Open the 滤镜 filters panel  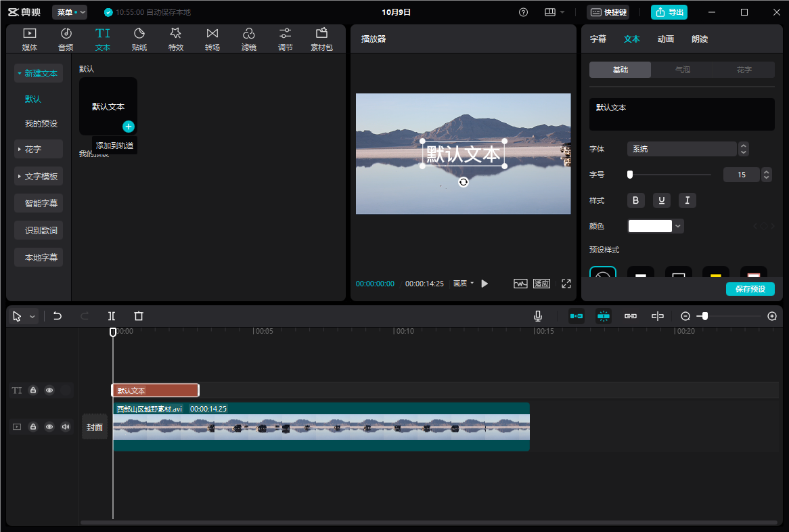pyautogui.click(x=249, y=39)
